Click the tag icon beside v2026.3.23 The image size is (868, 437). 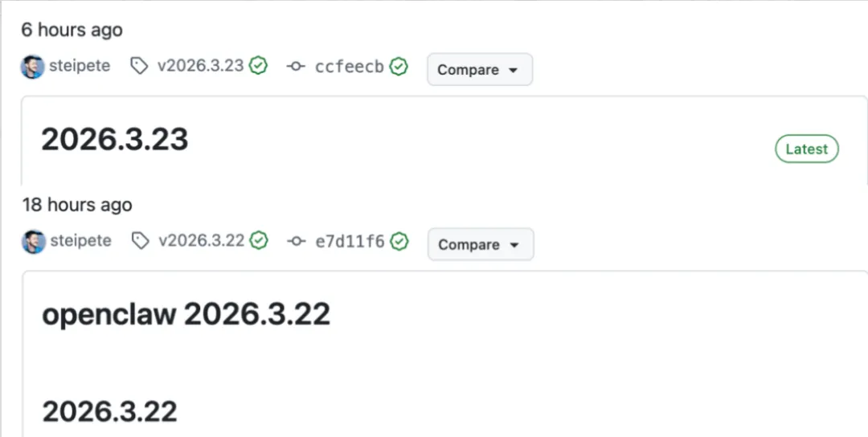click(139, 67)
